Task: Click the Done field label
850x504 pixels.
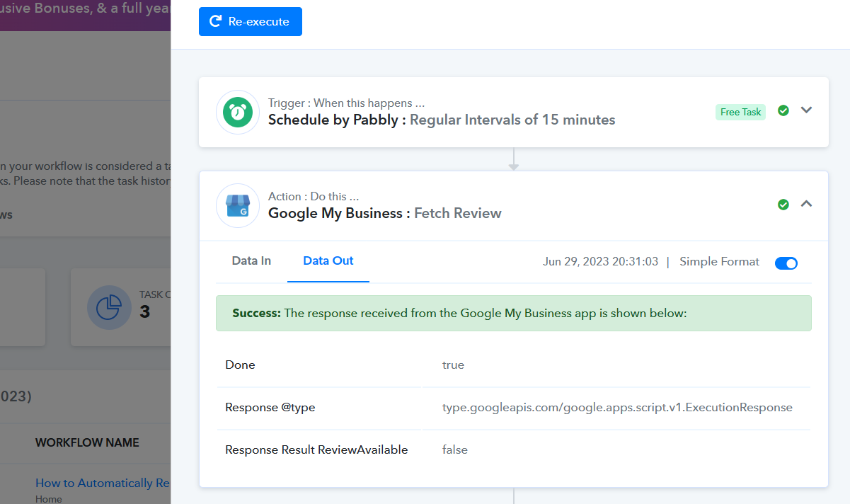Action: [x=240, y=365]
